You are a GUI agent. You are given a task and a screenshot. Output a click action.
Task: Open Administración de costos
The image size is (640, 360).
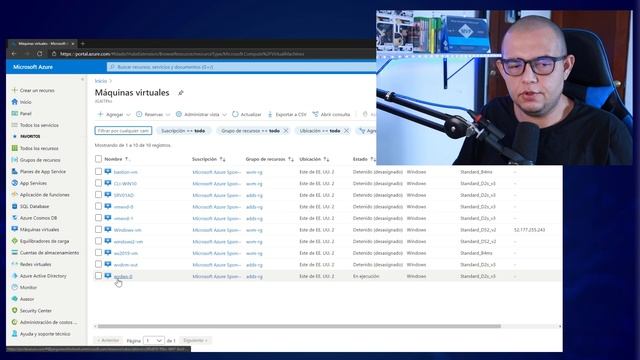click(48, 322)
